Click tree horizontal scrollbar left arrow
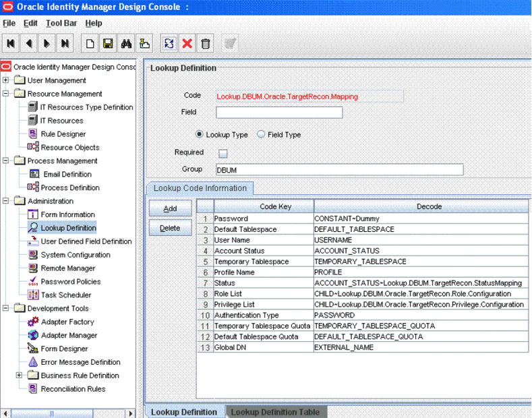The image size is (532, 418). pos(5,413)
